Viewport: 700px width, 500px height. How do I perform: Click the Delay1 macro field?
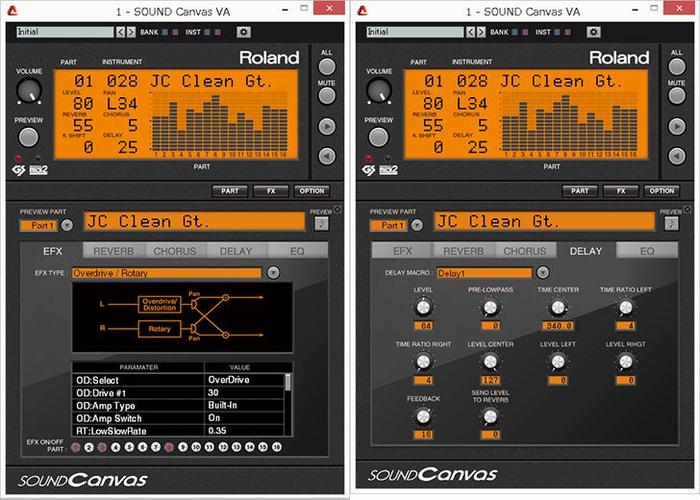click(484, 273)
